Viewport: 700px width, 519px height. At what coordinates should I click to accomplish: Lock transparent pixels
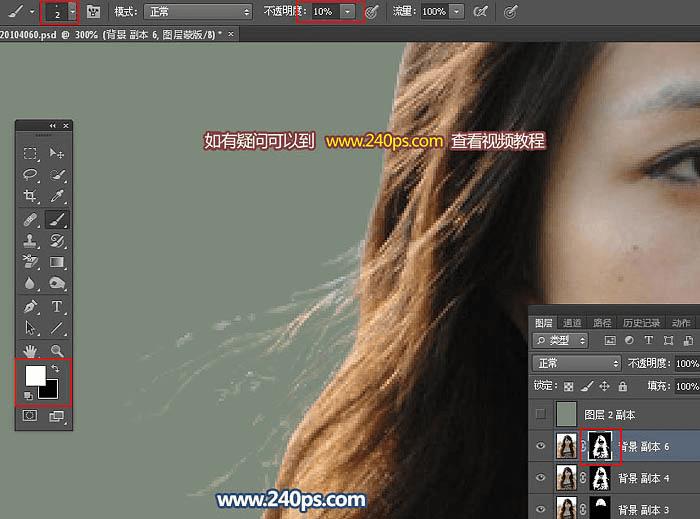(x=568, y=386)
